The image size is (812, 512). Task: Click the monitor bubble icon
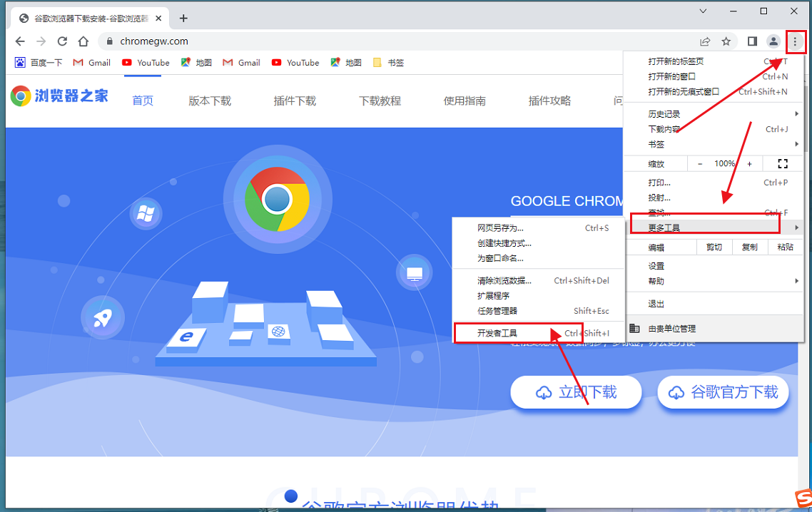click(415, 273)
